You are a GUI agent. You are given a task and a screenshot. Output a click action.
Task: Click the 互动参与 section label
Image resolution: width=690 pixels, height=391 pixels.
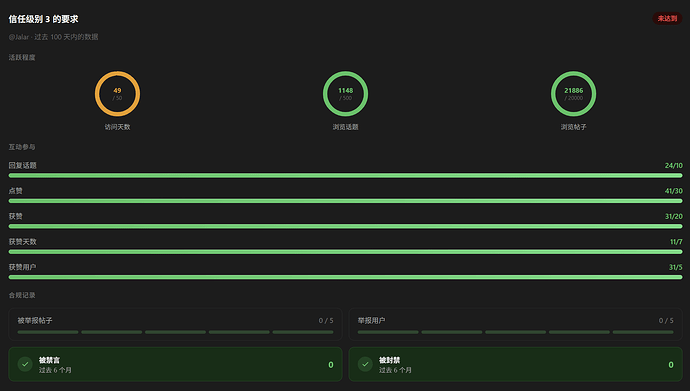[22, 147]
